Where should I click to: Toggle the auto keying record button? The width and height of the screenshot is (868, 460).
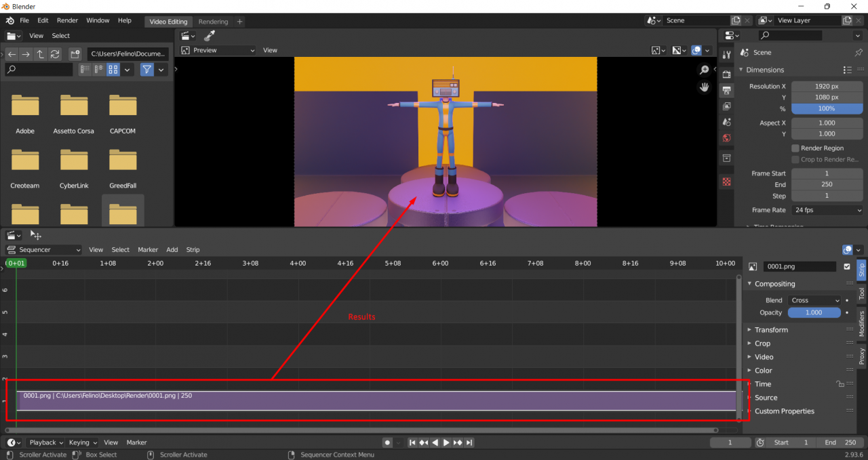tap(387, 442)
